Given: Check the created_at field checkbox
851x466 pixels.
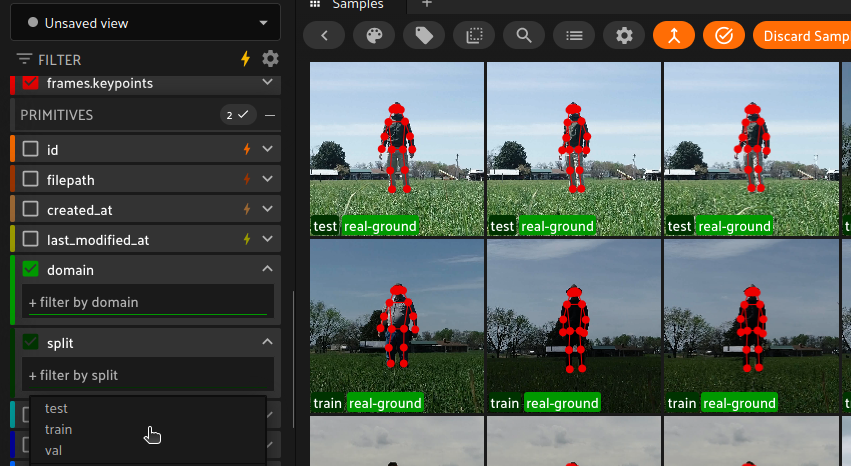Looking at the screenshot, I should pyautogui.click(x=30, y=209).
